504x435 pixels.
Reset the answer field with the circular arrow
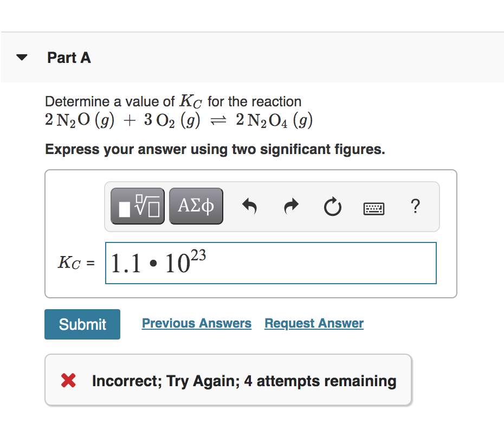pyautogui.click(x=332, y=206)
